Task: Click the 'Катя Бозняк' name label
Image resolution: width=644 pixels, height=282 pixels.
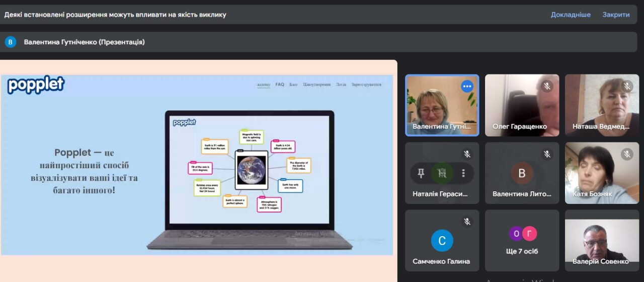Action: pyautogui.click(x=592, y=194)
